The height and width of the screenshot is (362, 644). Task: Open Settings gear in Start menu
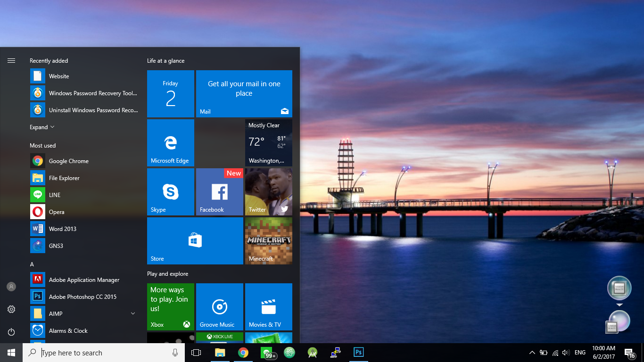(11, 309)
